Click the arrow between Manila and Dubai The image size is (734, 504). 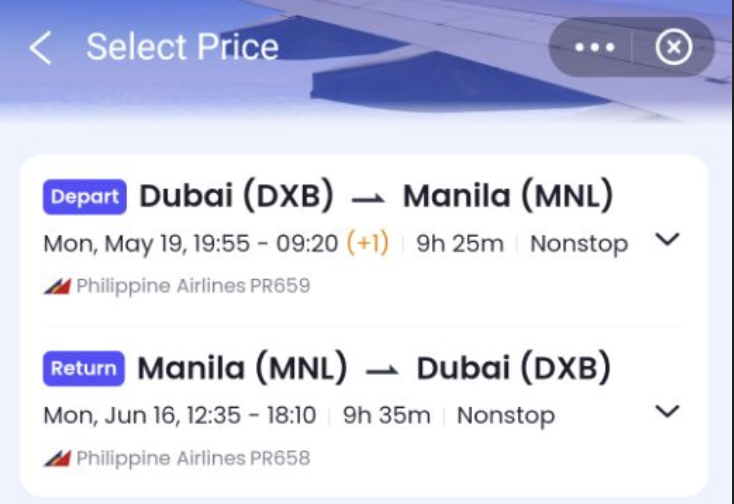pyautogui.click(x=382, y=371)
